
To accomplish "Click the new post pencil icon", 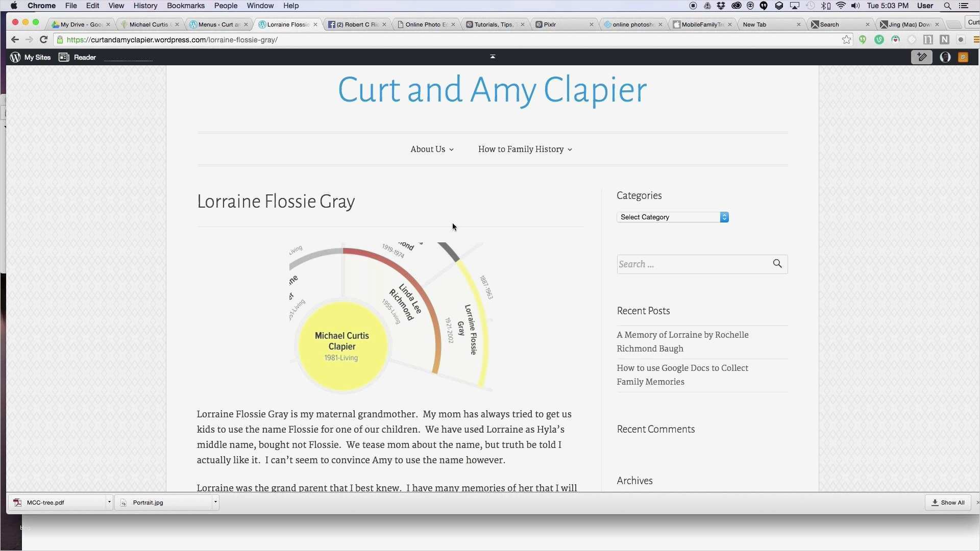I will point(921,58).
